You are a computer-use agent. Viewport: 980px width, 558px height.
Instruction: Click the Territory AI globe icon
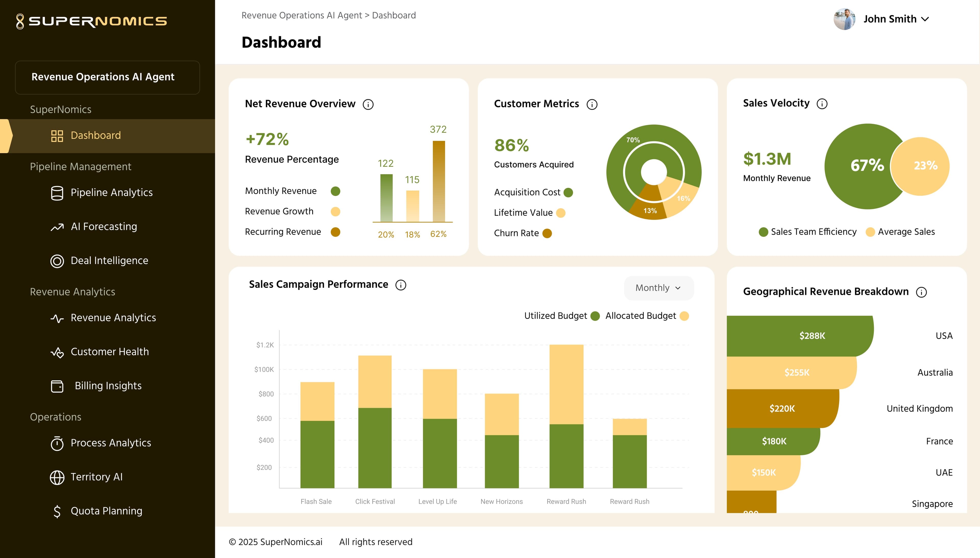tap(57, 477)
